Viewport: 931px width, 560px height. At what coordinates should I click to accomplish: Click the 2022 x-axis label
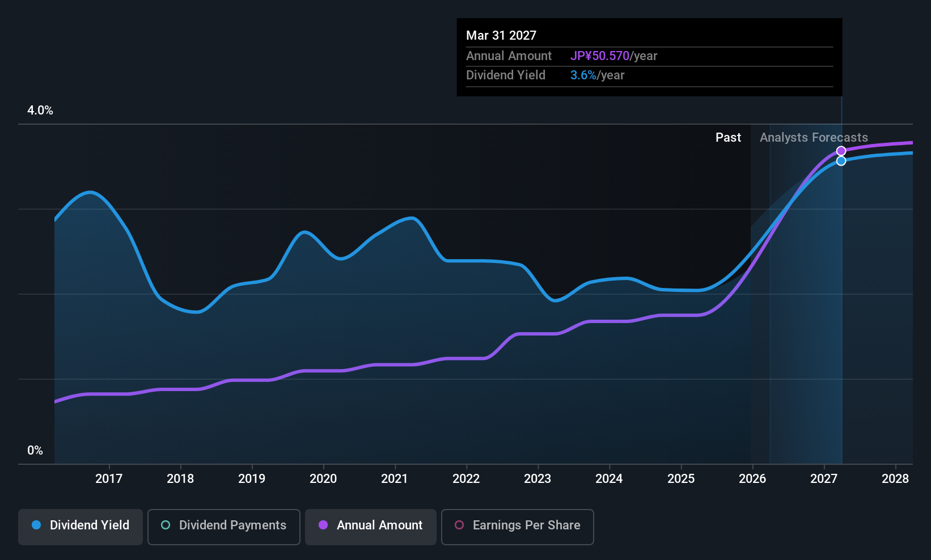click(466, 478)
